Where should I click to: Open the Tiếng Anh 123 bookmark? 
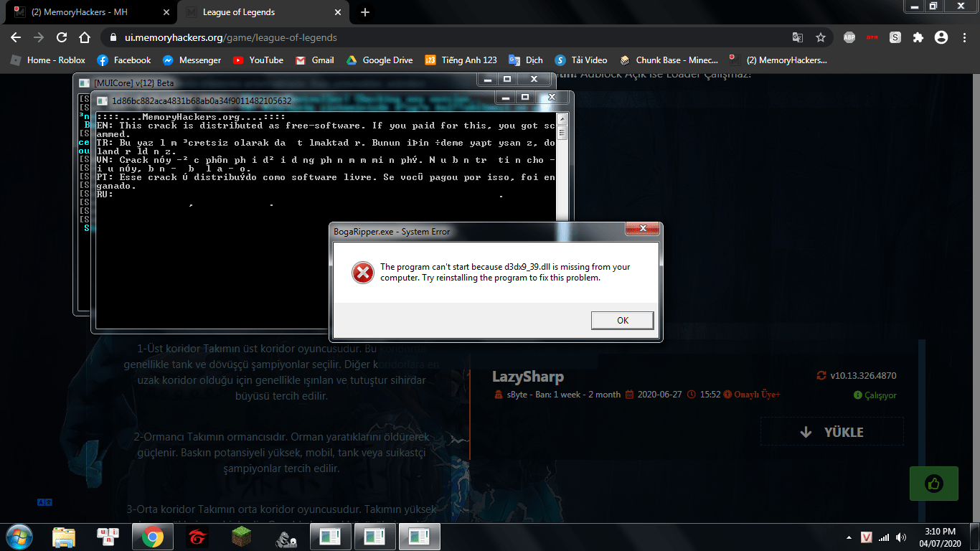461,60
